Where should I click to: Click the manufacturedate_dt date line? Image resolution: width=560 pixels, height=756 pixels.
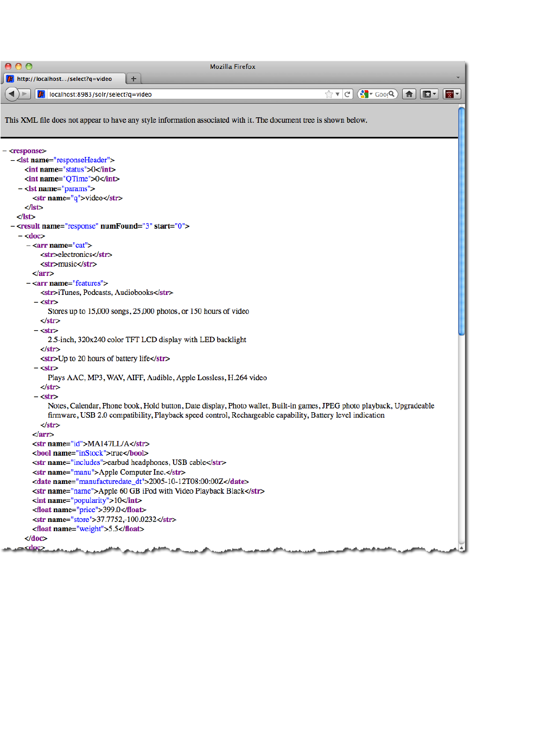(141, 482)
